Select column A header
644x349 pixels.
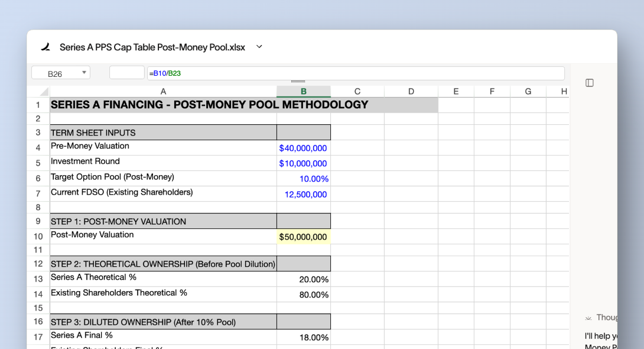[163, 91]
